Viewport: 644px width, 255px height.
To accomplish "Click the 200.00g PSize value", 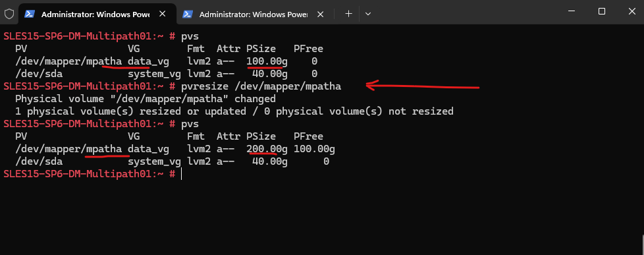I will 264,149.
